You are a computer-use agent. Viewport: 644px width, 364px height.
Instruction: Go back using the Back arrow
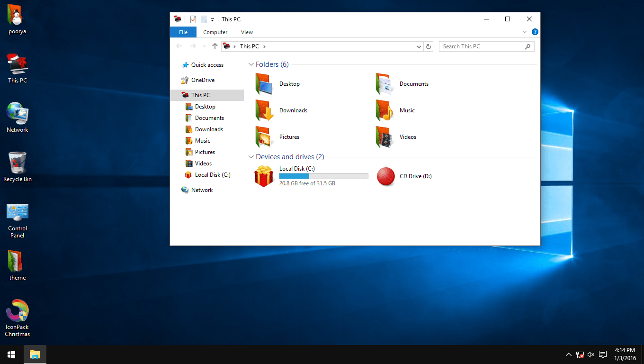coord(179,46)
